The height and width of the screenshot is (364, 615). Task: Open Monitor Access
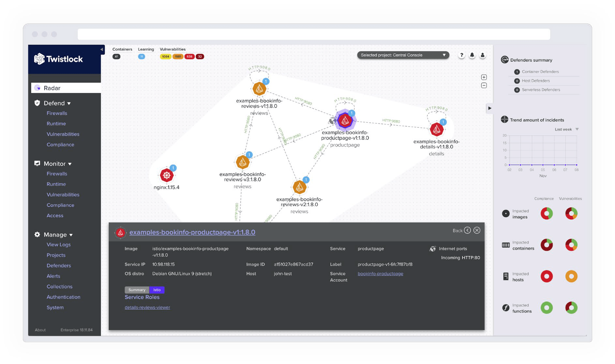pos(55,215)
